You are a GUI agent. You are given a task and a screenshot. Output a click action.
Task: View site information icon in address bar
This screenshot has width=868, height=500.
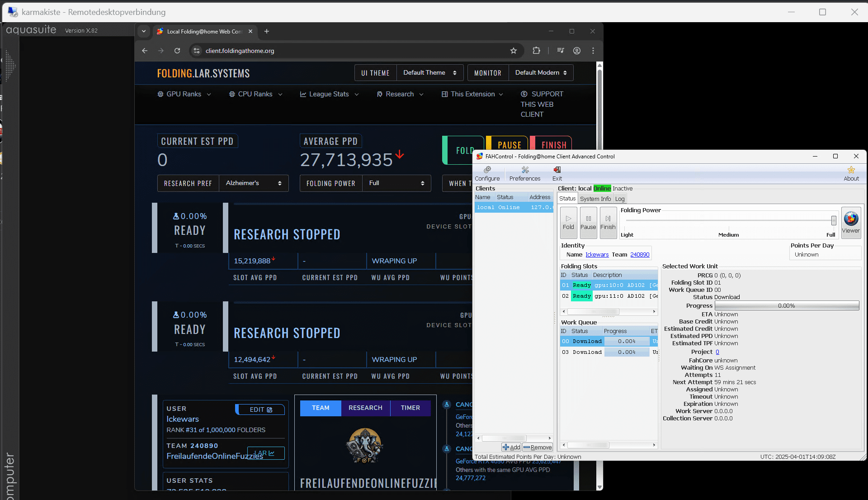click(x=197, y=51)
